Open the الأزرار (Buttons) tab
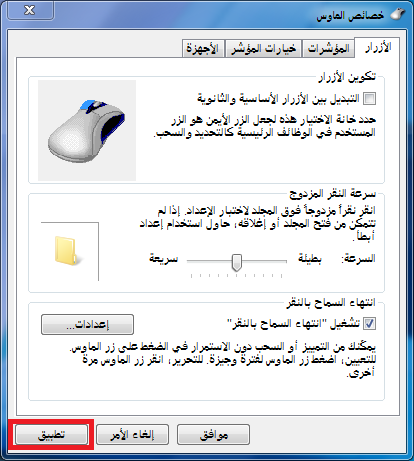The image size is (414, 461). 378,47
